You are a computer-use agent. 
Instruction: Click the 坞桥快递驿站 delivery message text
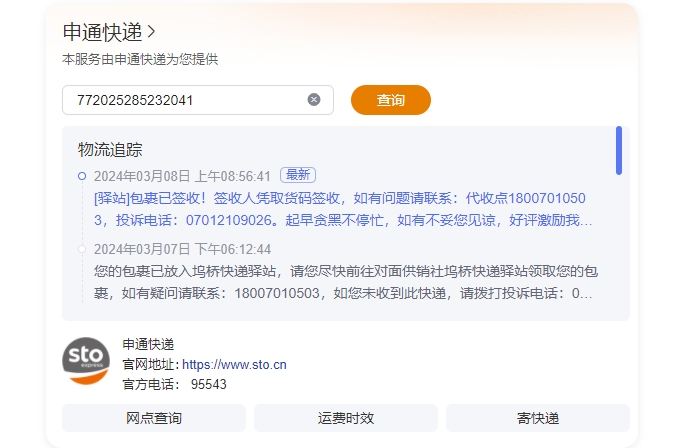click(x=346, y=282)
